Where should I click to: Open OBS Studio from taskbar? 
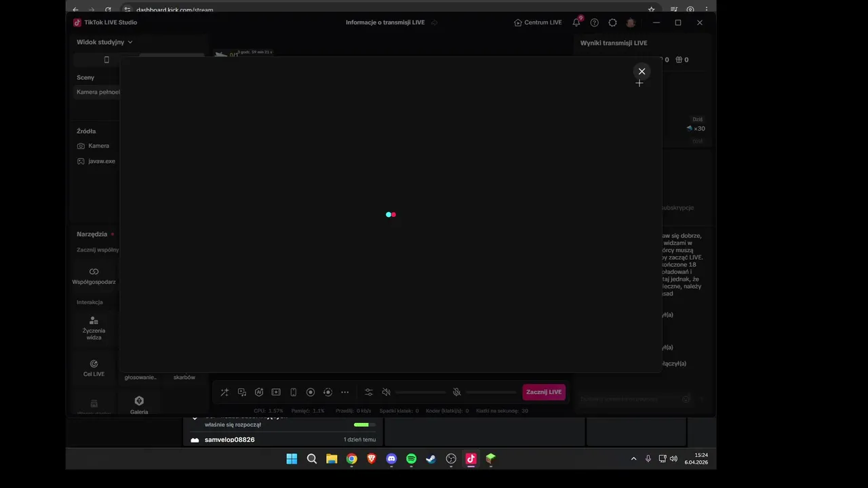[451, 459]
